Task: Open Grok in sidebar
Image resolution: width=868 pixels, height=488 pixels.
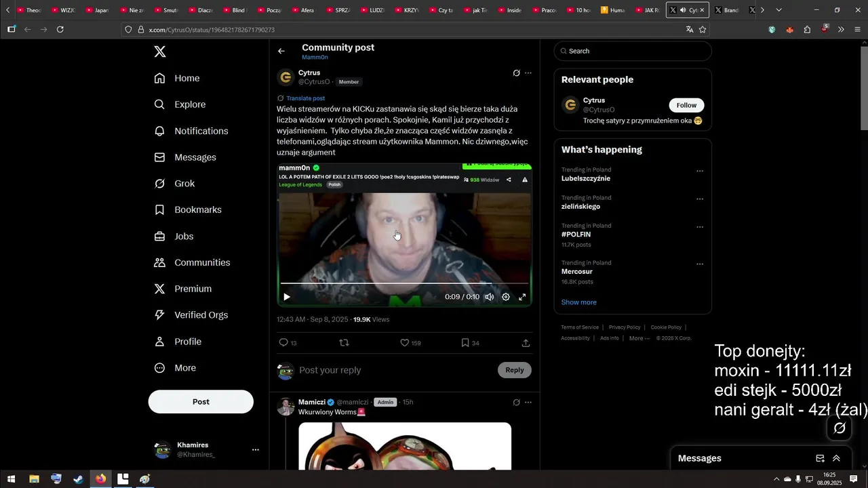Action: coord(174,184)
